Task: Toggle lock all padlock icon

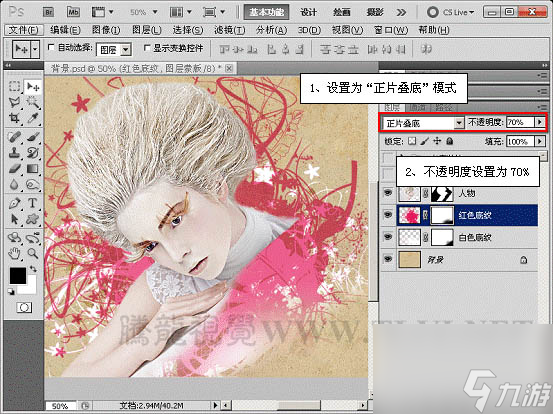Action: (x=449, y=141)
